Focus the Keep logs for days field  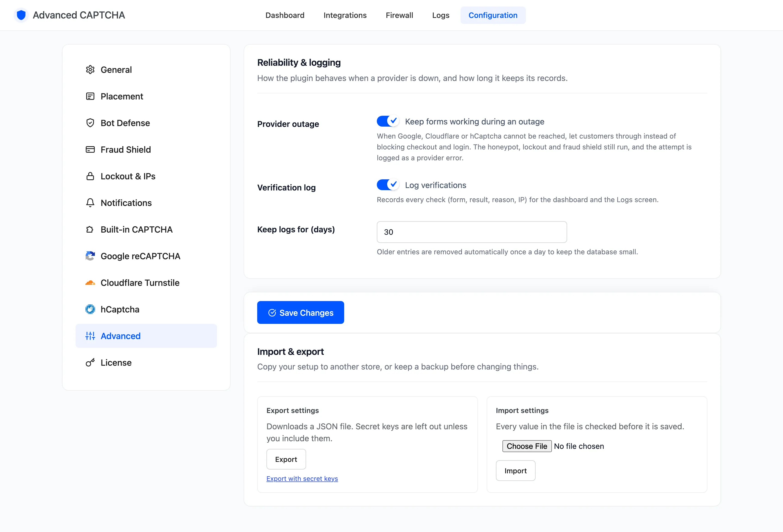pyautogui.click(x=472, y=232)
